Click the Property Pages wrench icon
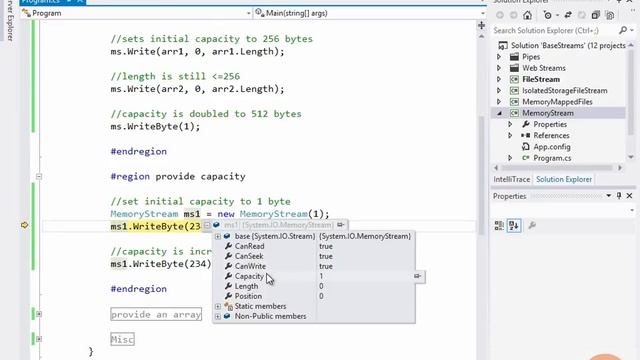This screenshot has width=640, height=360. (531, 226)
